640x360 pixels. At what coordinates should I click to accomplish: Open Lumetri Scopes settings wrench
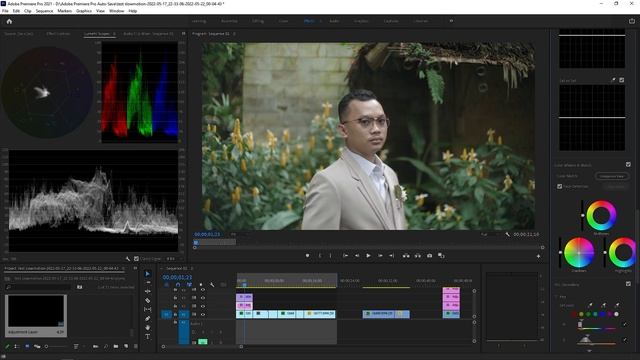[x=128, y=259]
